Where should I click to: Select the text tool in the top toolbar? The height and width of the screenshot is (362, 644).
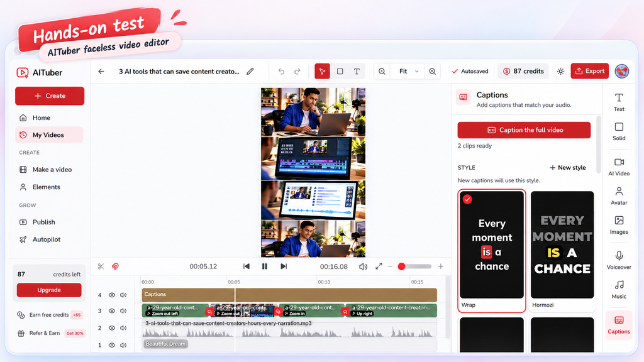357,72
